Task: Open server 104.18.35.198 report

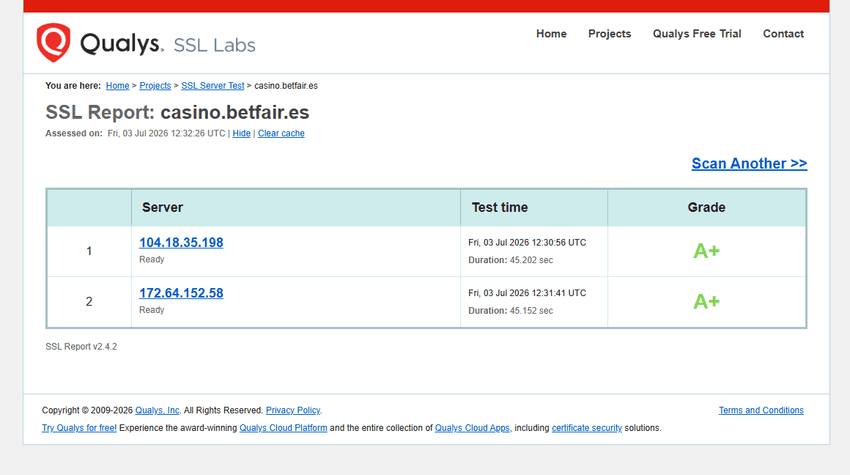Action: [x=181, y=242]
